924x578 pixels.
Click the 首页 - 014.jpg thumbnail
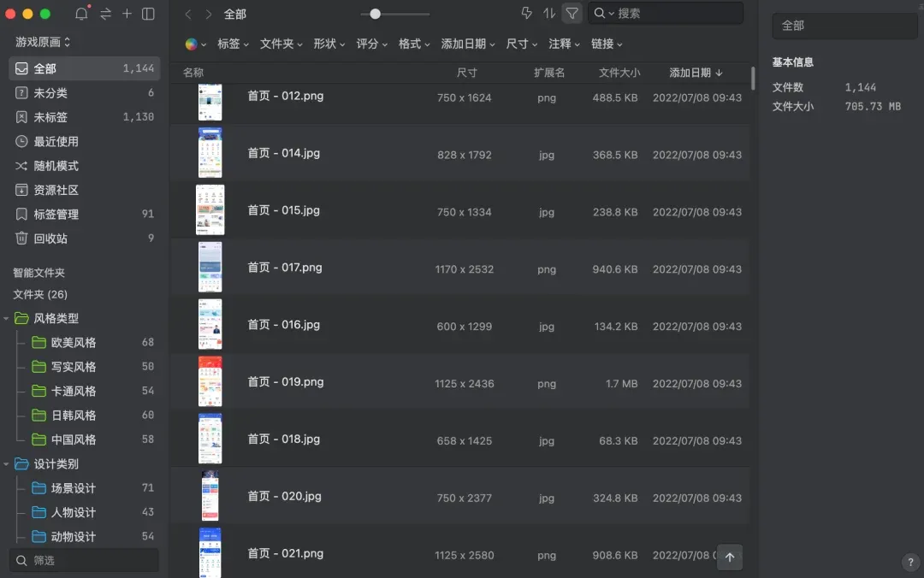210,152
